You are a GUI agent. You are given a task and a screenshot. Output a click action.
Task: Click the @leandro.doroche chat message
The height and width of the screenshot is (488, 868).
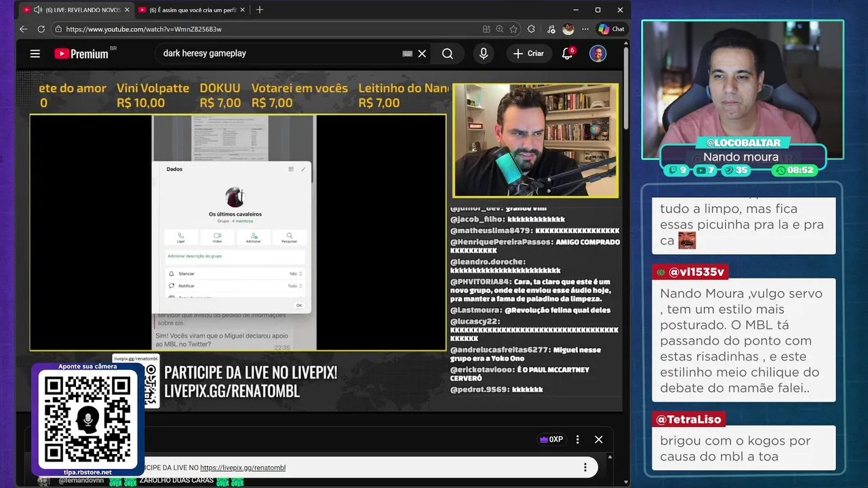tap(505, 266)
